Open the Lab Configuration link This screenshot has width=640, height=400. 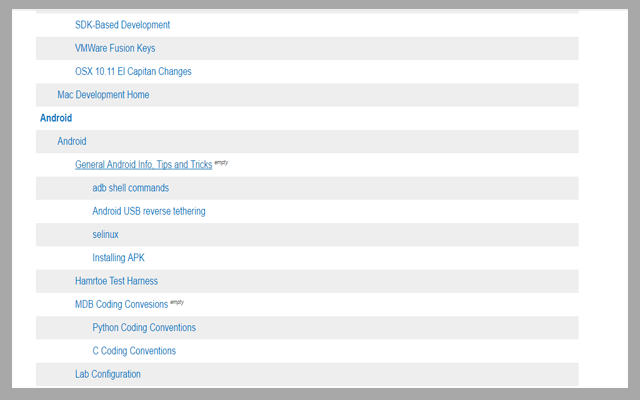click(108, 374)
